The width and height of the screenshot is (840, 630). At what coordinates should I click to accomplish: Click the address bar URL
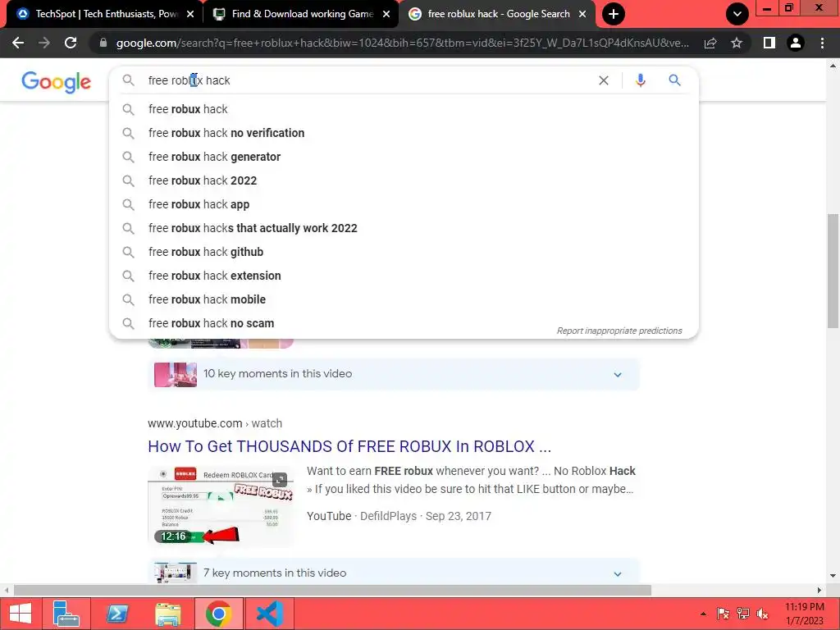point(402,43)
